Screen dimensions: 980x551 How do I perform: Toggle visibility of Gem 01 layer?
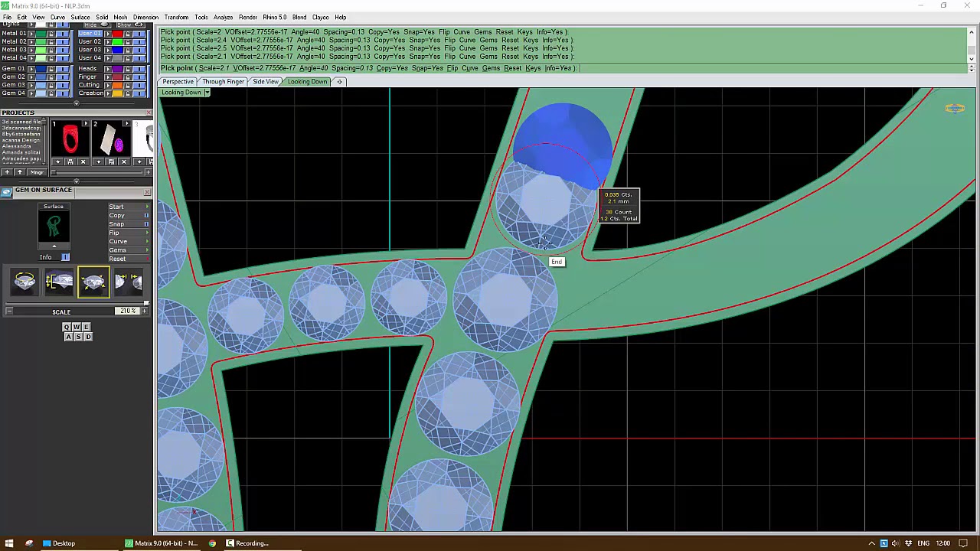pyautogui.click(x=63, y=69)
